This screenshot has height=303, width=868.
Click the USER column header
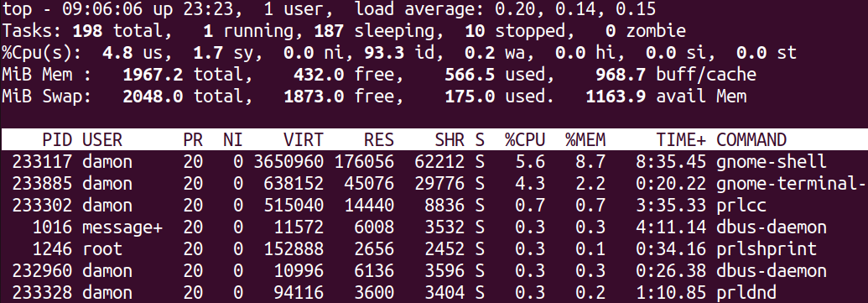(102, 139)
